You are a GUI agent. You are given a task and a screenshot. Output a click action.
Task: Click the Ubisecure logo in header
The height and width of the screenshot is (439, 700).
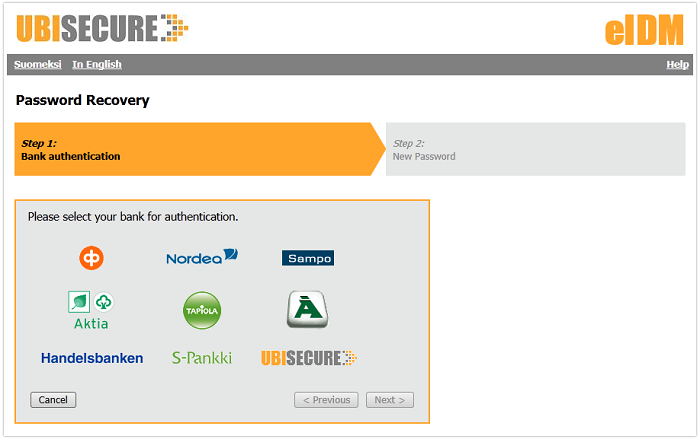pyautogui.click(x=102, y=28)
